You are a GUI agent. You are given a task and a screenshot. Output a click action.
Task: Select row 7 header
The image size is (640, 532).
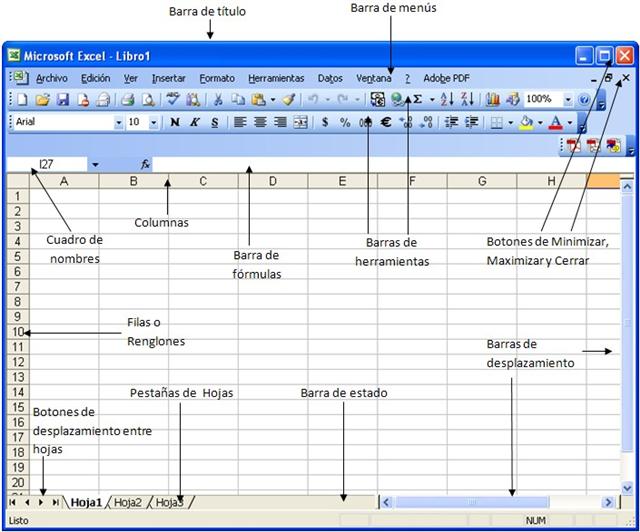coord(18,287)
